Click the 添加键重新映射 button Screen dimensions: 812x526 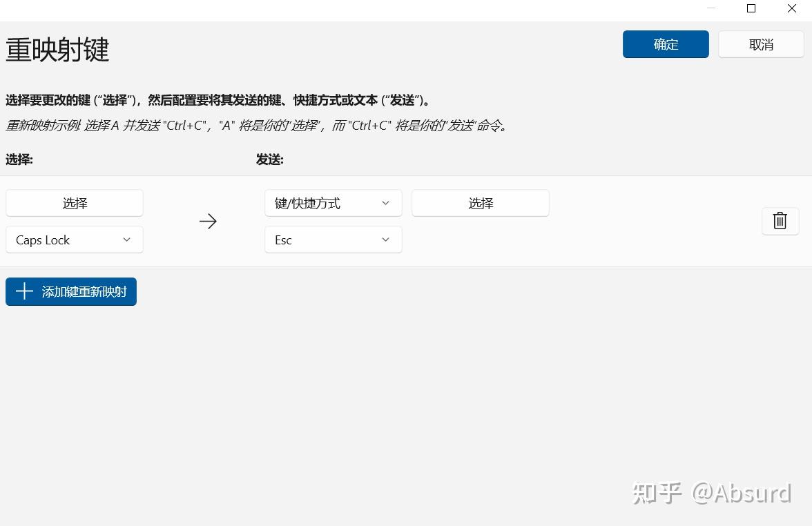(x=70, y=291)
